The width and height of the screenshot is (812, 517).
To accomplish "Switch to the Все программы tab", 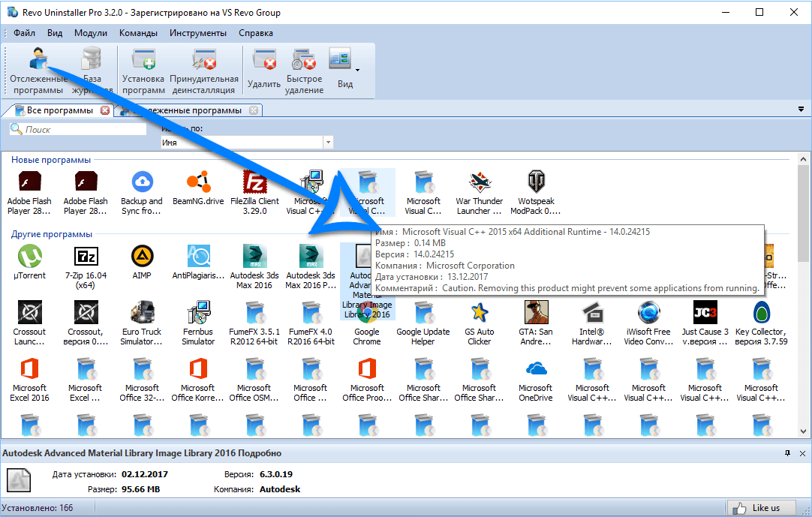I will [x=59, y=110].
